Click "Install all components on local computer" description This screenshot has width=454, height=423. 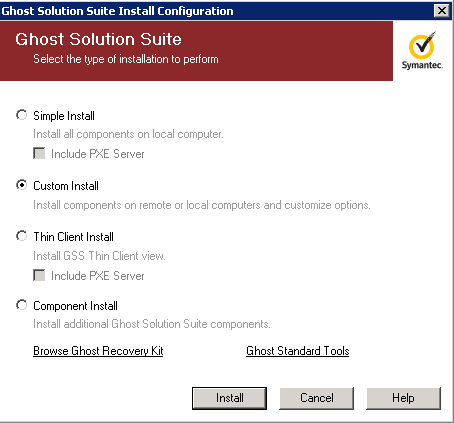[128, 134]
